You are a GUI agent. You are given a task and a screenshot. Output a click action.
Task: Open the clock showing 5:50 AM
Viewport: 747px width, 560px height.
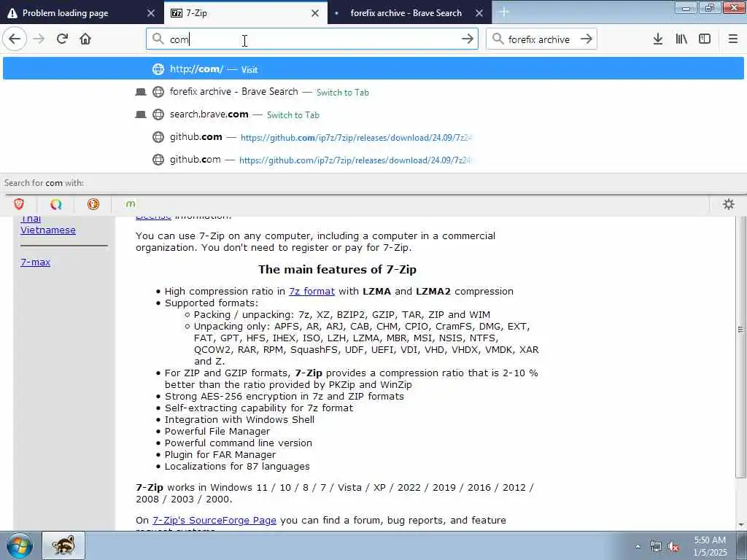point(710,546)
